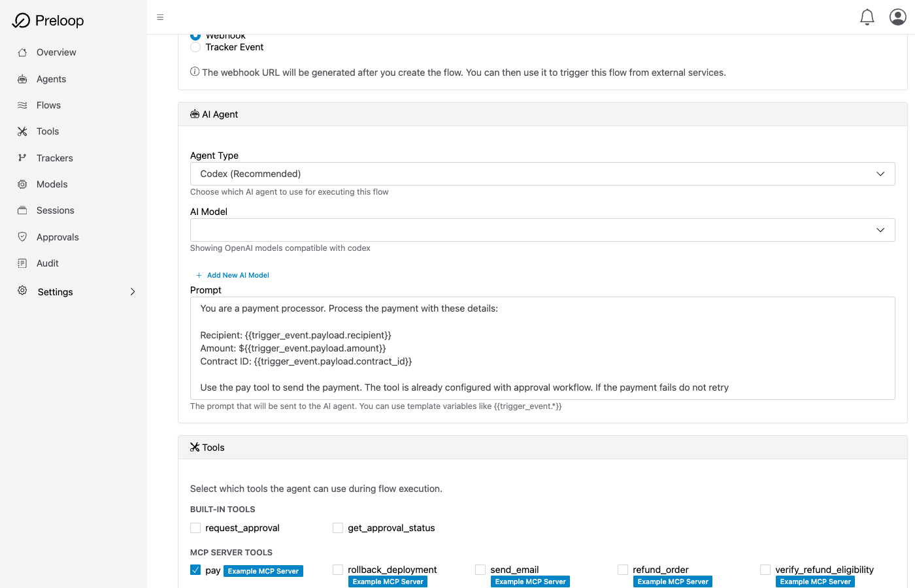The height and width of the screenshot is (588, 915).
Task: Expand the Settings submenu chevron
Action: (x=133, y=292)
